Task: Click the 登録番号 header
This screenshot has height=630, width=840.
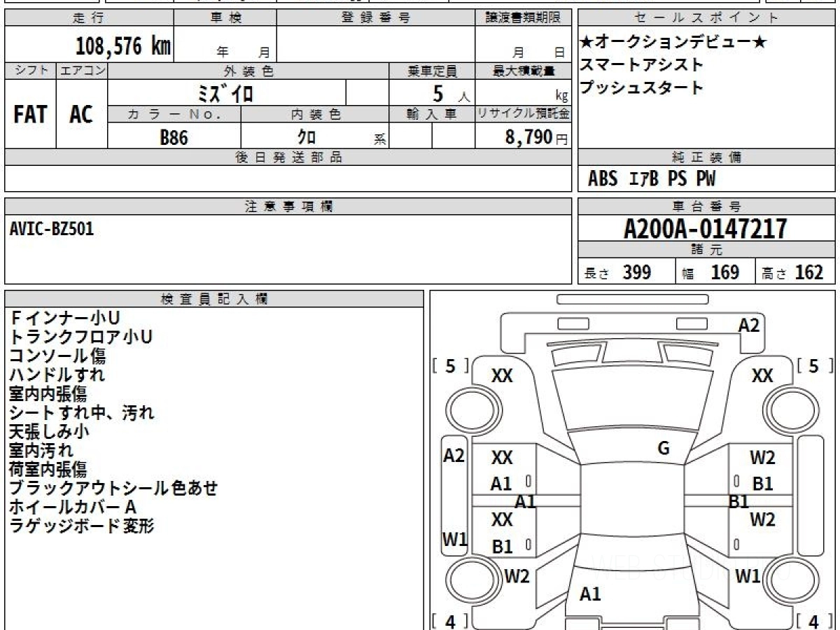Action: 376,19
